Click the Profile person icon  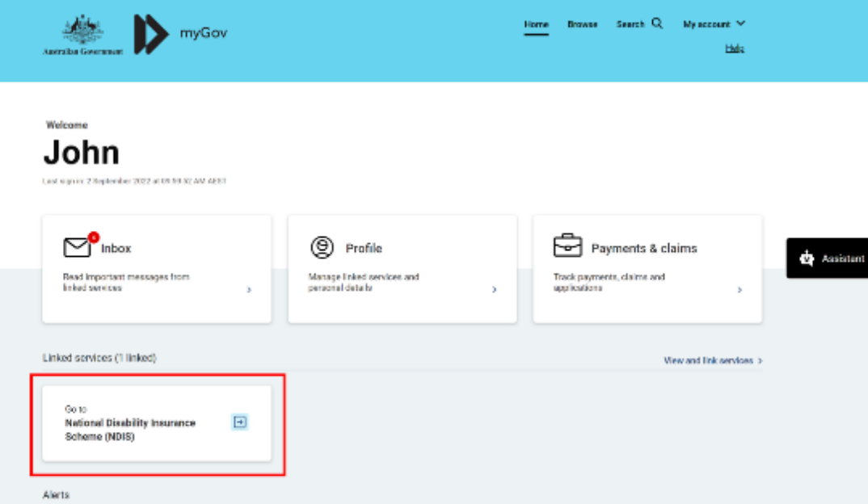[x=322, y=247]
